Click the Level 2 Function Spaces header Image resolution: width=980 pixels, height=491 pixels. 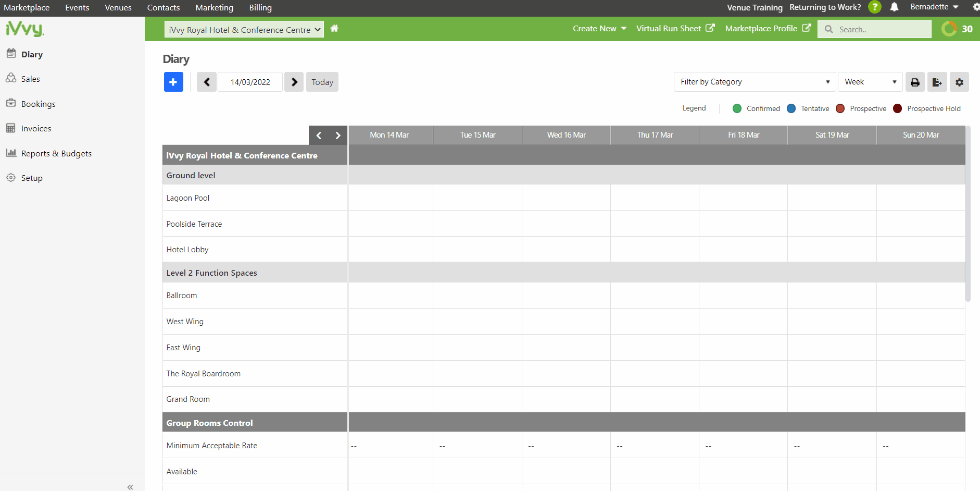(255, 273)
